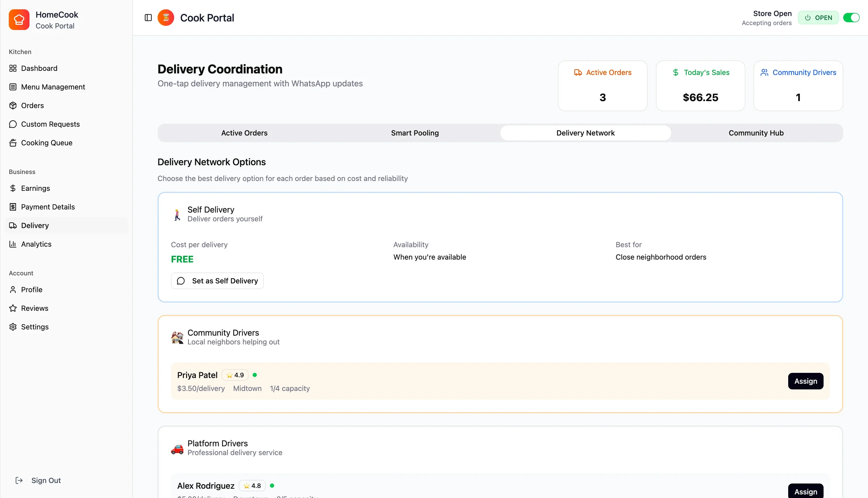Open Dashboard from the sidebar
This screenshot has height=498, width=868.
click(x=39, y=68)
